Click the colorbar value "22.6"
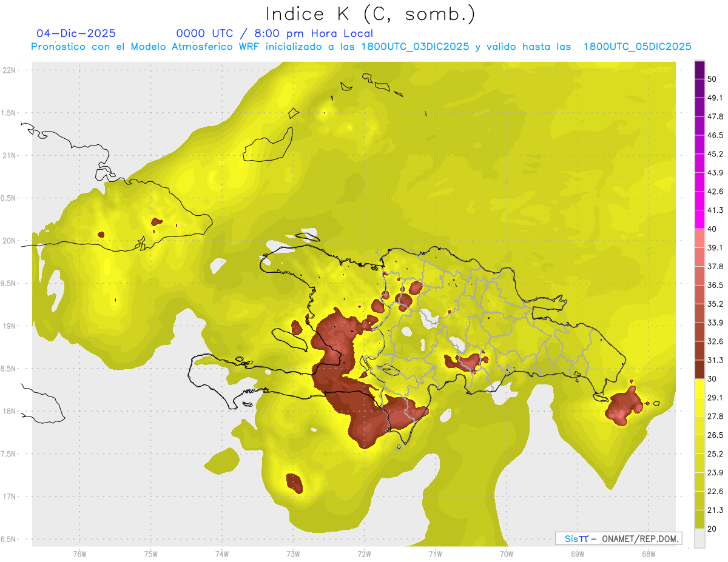728x562 pixels. click(715, 491)
